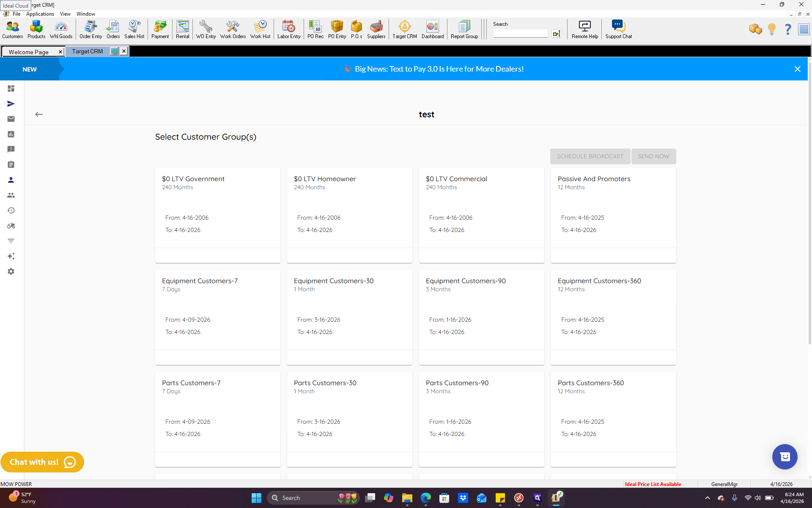812x508 pixels.
Task: Select the Equipment Customers-30 group card
Action: [x=350, y=317]
